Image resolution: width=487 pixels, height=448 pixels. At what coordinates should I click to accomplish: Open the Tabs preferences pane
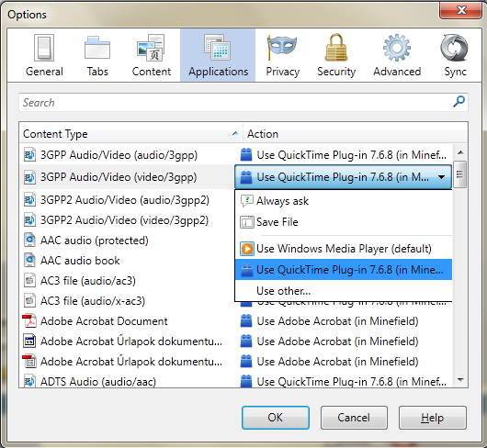pos(97,55)
